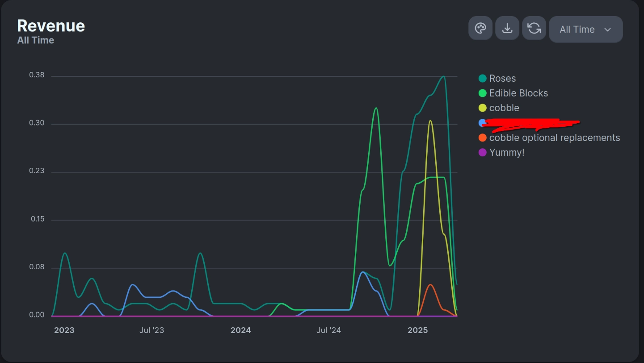Click the 0.30 y-axis value
This screenshot has height=363, width=644.
37,123
